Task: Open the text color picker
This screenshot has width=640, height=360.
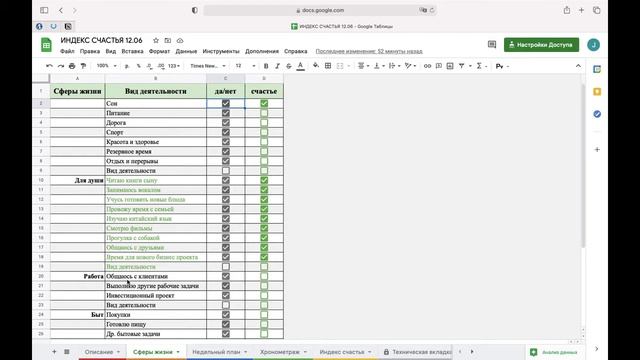Action: coord(300,66)
